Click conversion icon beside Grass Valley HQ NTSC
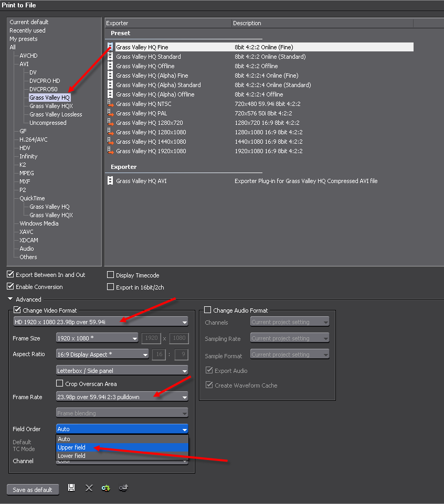This screenshot has height=504, width=444. [110, 104]
